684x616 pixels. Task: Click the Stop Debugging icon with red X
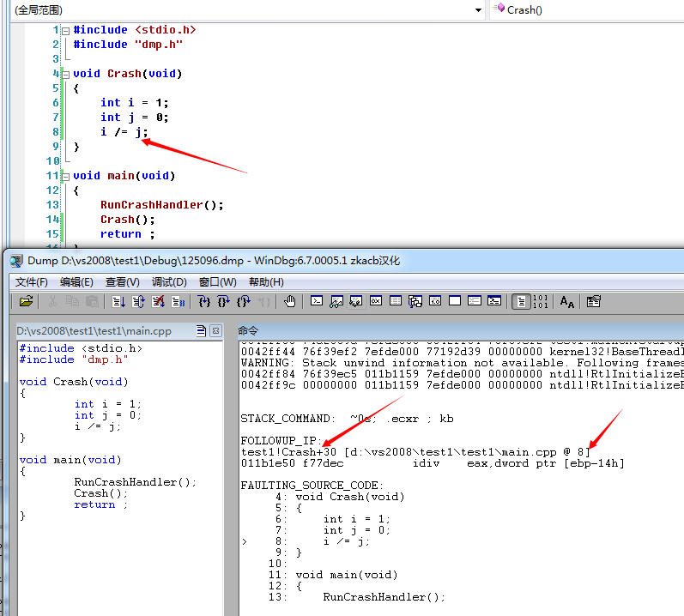click(x=159, y=301)
